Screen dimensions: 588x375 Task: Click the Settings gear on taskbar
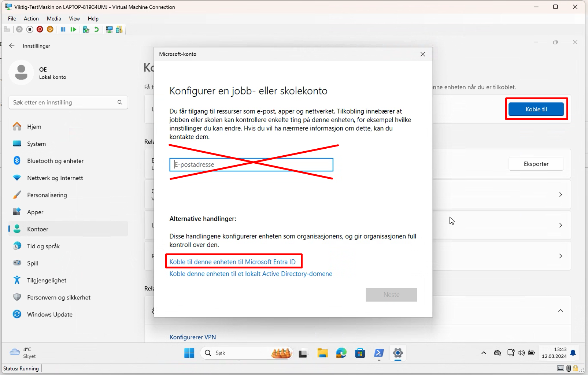398,353
